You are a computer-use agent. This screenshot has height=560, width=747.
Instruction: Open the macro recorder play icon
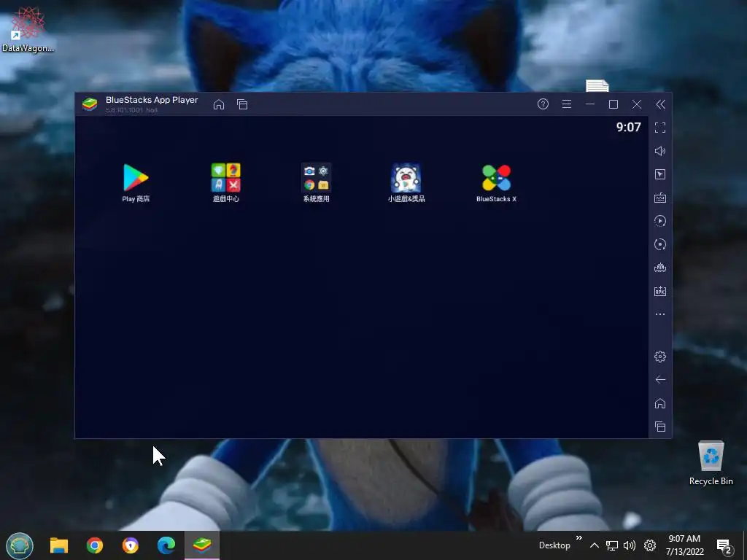point(659,221)
